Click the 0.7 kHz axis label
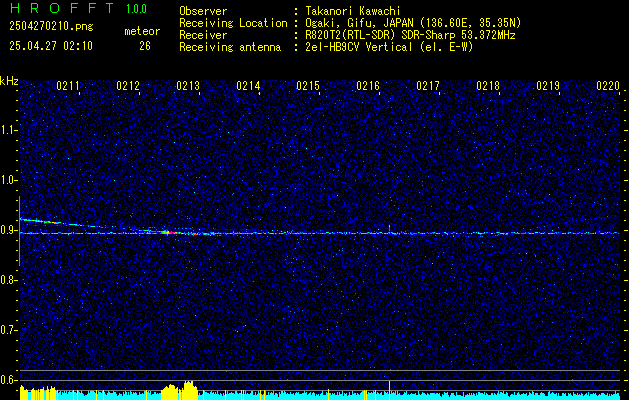The width and height of the screenshot is (629, 400). click(x=8, y=330)
